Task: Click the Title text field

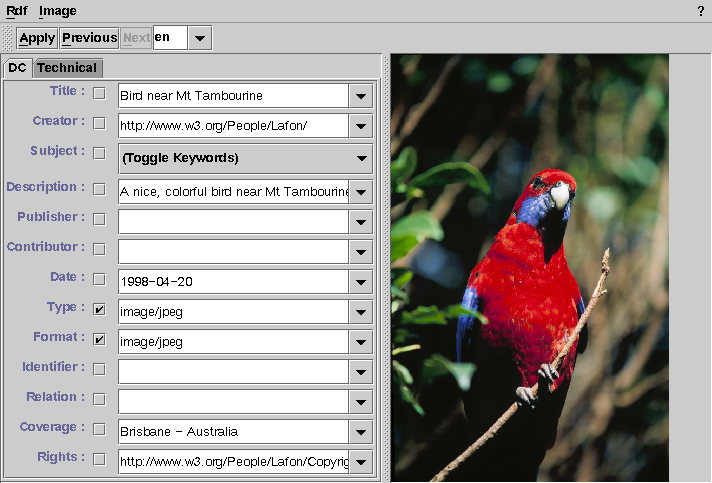Action: [233, 96]
